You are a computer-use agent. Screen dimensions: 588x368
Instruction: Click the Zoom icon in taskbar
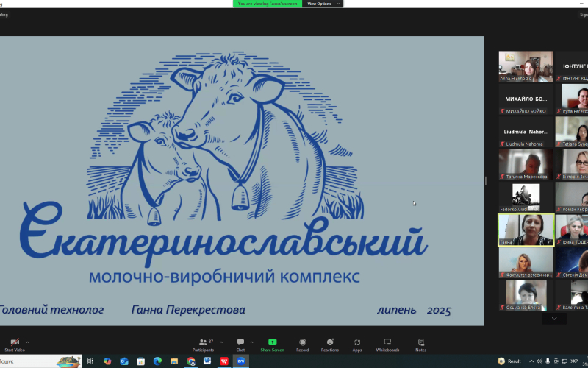click(x=241, y=361)
